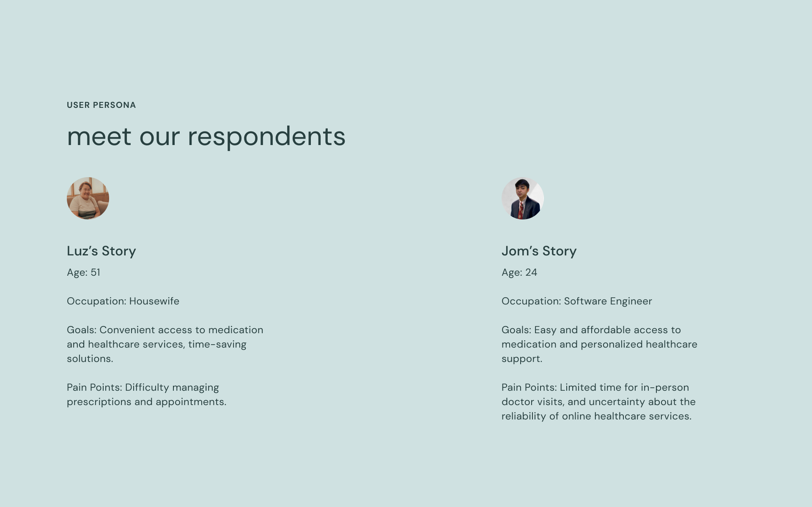Select 'Occupation: Housewife' line

(x=123, y=301)
